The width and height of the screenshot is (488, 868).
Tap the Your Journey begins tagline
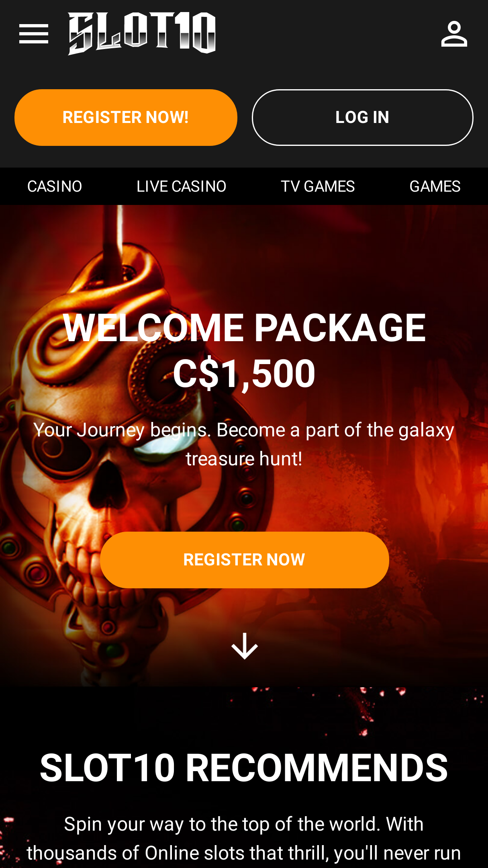244,444
